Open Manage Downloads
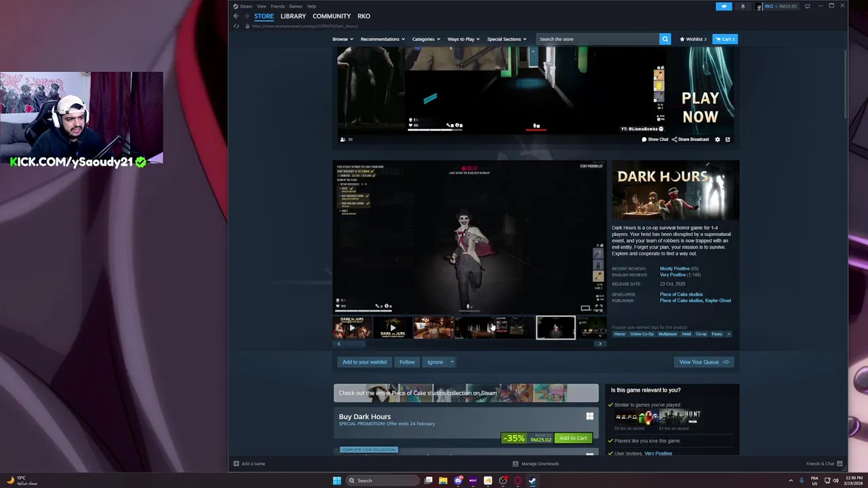Screen dimensions: 868x488 pyautogui.click(x=536, y=464)
